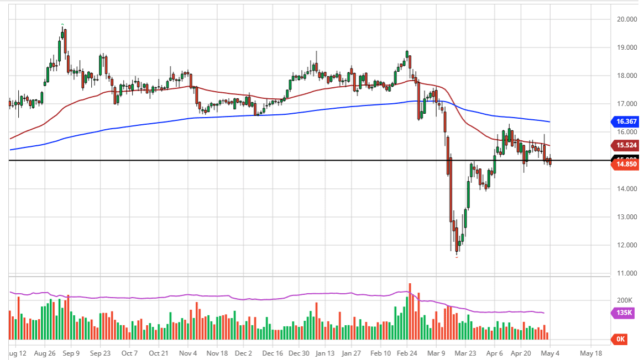Click the red 0K volume label
This screenshot has height=360, width=644.
[621, 340]
